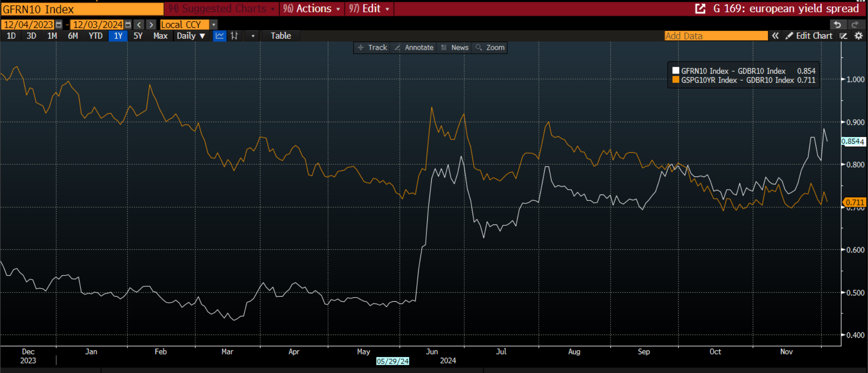Select the line chart type icon

pos(220,36)
